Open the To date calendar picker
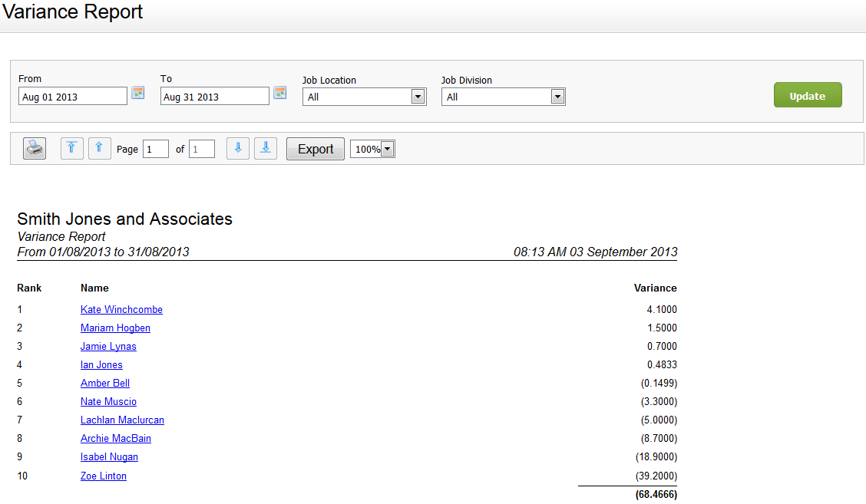 [279, 93]
